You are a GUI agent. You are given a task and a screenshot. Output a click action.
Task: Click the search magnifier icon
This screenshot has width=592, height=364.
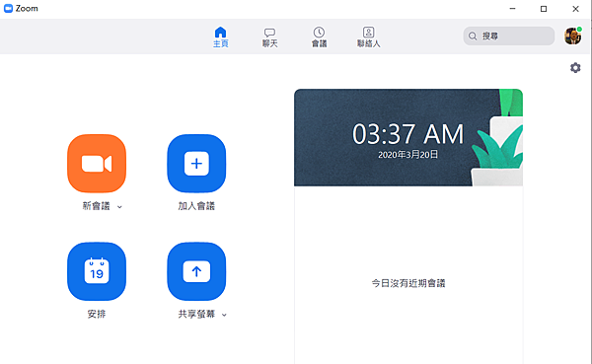click(x=473, y=36)
